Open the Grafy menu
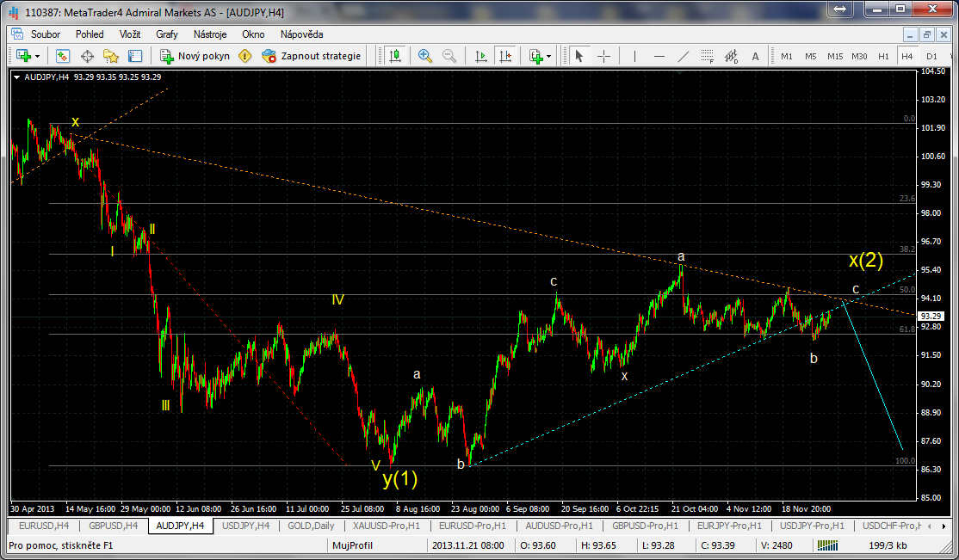Viewport: 959px width, 560px height. 166,34
